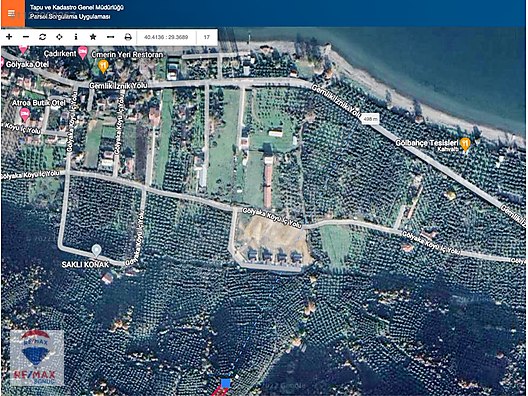Click the Gölbahçe Tesisleri label
Image resolution: width=528 pixels, height=396 pixels.
[x=427, y=143]
